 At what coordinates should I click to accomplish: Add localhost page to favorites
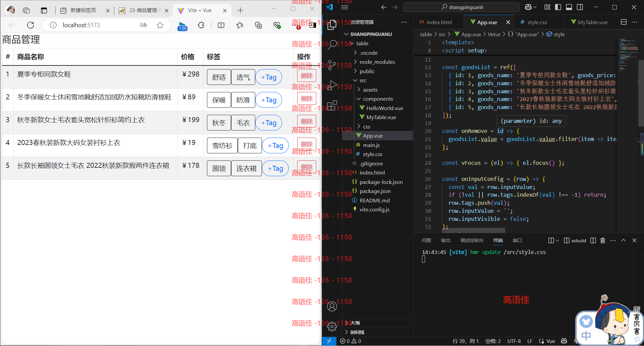coord(160,25)
